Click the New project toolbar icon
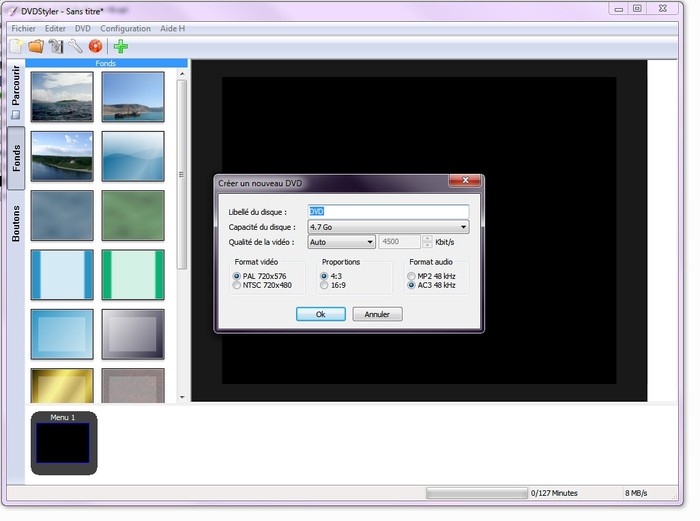The width and height of the screenshot is (700, 521). click(x=17, y=46)
